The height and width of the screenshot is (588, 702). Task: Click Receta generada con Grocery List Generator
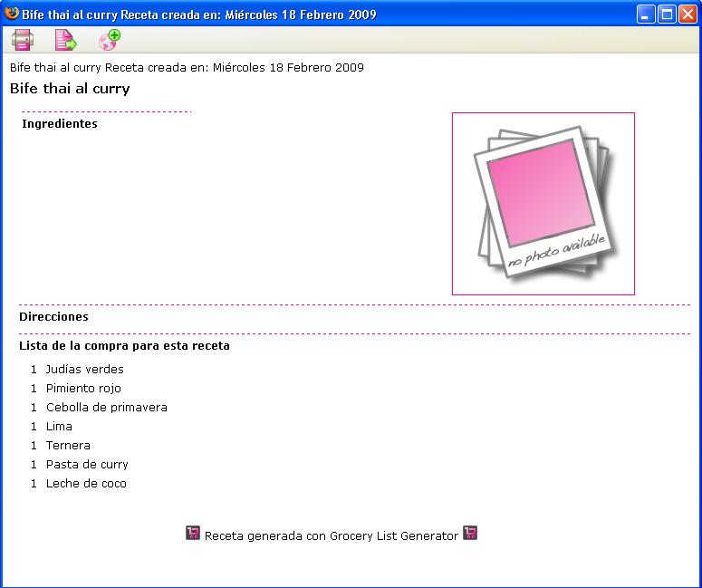tap(332, 536)
